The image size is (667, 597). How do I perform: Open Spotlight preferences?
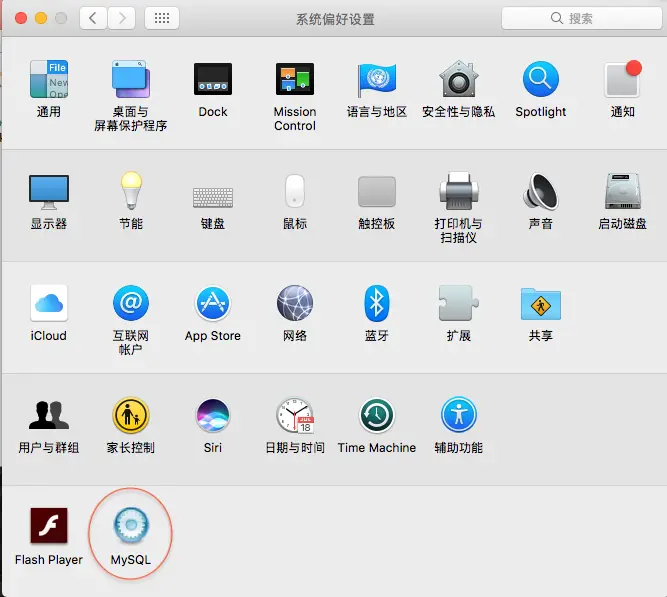pyautogui.click(x=541, y=80)
